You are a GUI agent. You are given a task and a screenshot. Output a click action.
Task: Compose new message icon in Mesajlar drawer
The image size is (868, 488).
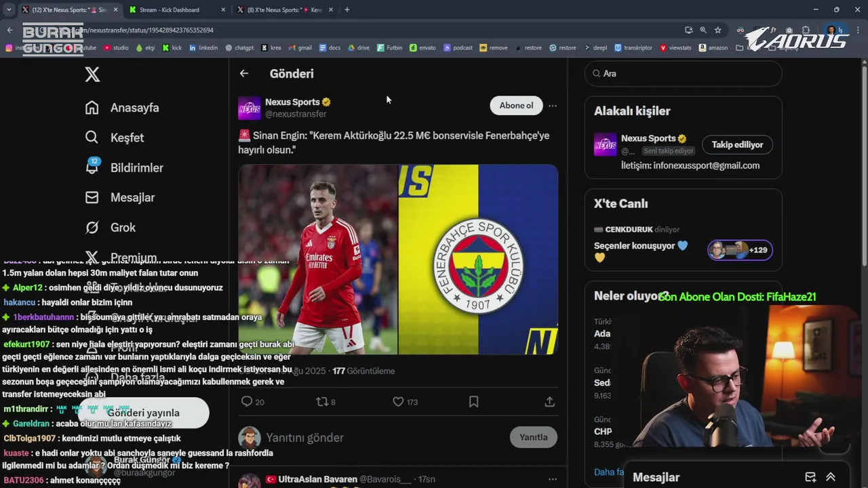[x=810, y=477]
